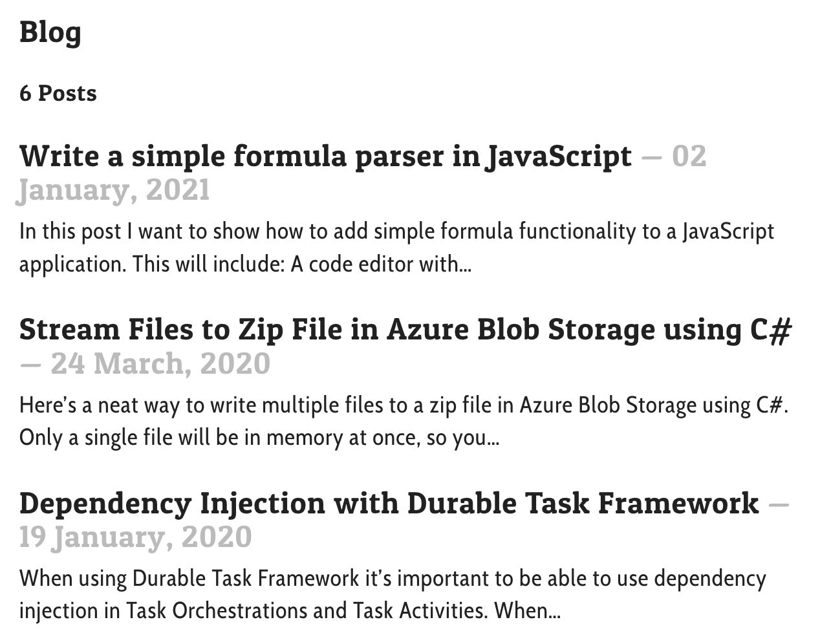
Task: Click the word JavaScript in first title
Action: coord(558,158)
